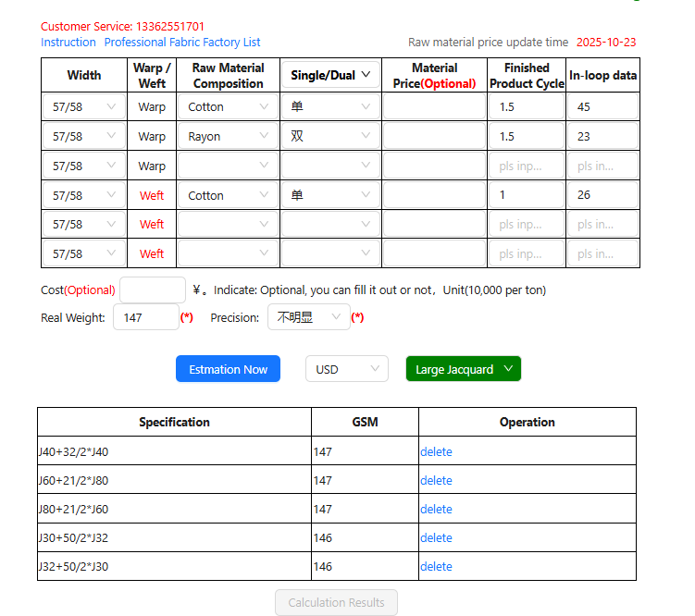Delete the J40+32/2*J40 specification row
The width and height of the screenshot is (695, 616).
click(436, 451)
